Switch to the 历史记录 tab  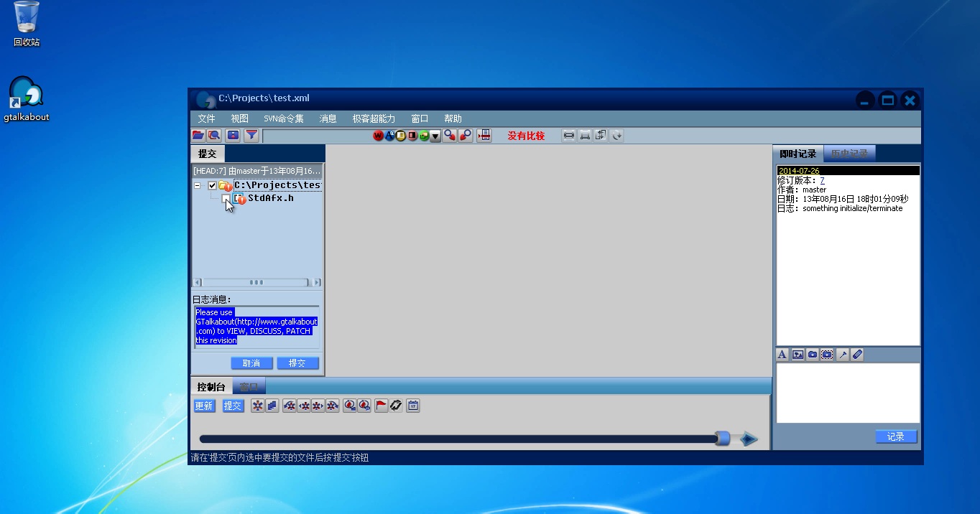pyautogui.click(x=849, y=154)
